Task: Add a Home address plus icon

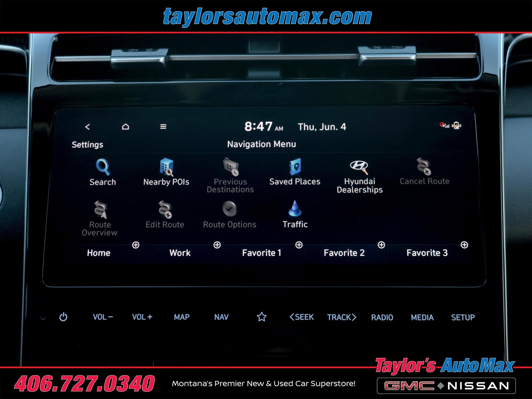Action: click(136, 245)
